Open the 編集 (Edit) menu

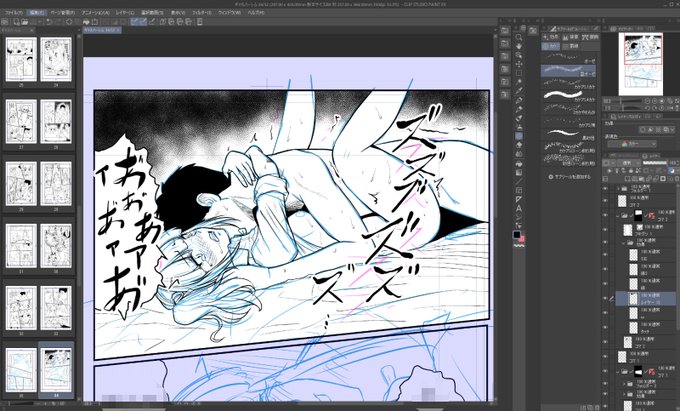36,13
